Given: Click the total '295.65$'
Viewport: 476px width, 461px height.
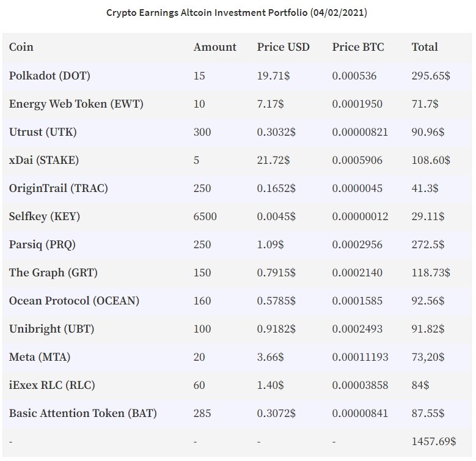Looking at the screenshot, I should 431,76.
